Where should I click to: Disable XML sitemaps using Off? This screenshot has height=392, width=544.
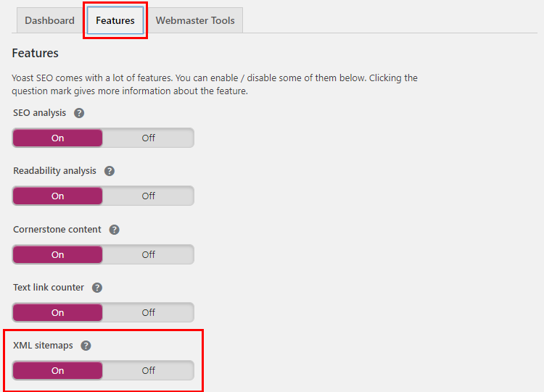coord(148,370)
